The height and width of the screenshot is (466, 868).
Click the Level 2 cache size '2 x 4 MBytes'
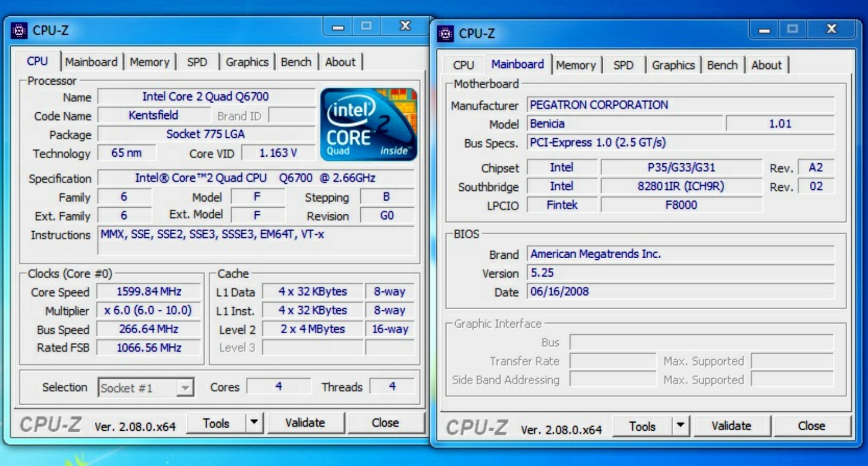point(312,329)
